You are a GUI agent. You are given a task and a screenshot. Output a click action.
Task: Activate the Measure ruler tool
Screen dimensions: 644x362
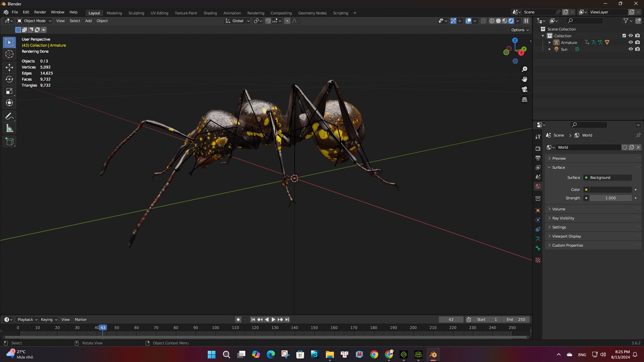point(9,128)
